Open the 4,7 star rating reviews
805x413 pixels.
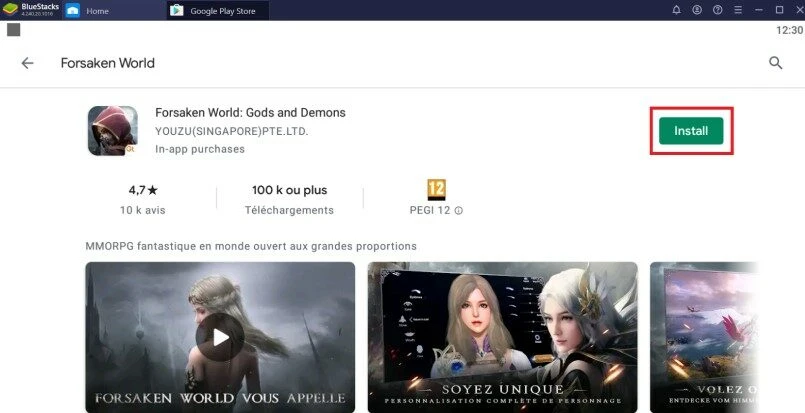point(143,190)
